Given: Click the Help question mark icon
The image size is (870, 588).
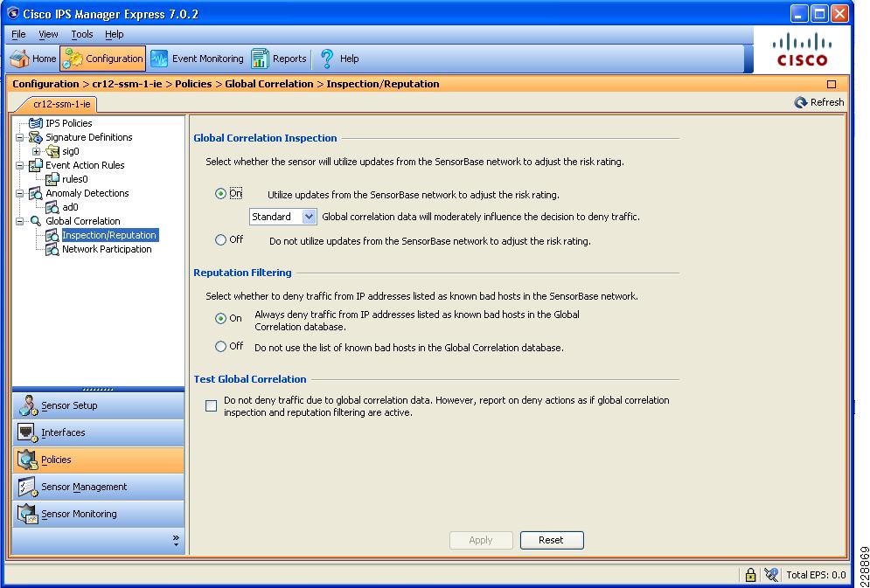Looking at the screenshot, I should (x=327, y=59).
